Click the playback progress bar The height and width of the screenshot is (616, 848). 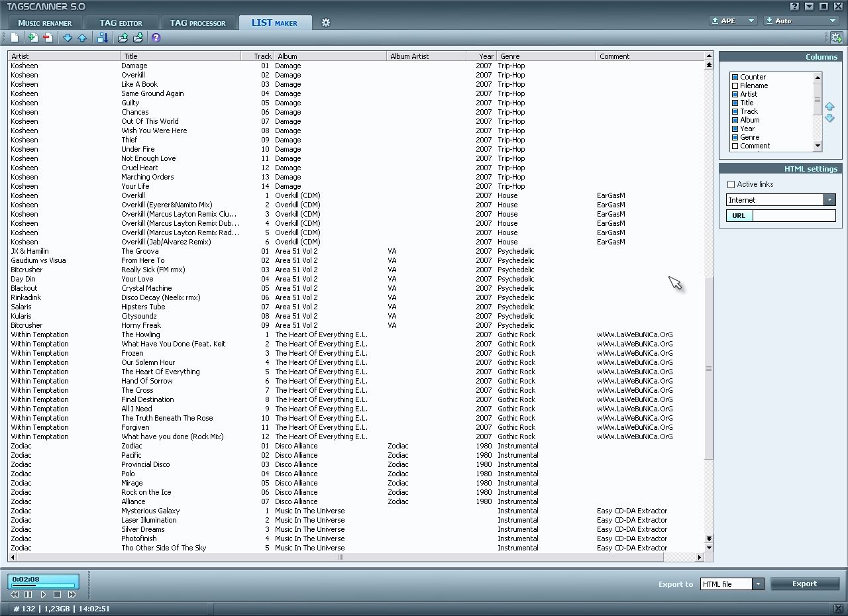point(43,586)
